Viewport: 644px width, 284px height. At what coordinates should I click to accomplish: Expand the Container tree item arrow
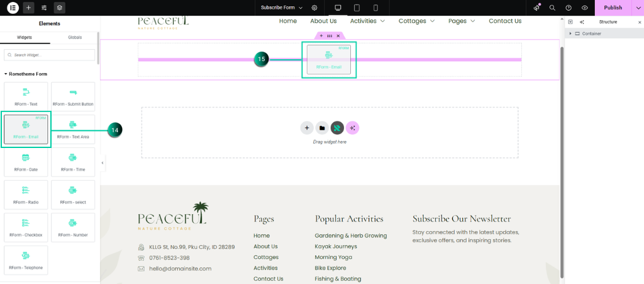pos(570,34)
